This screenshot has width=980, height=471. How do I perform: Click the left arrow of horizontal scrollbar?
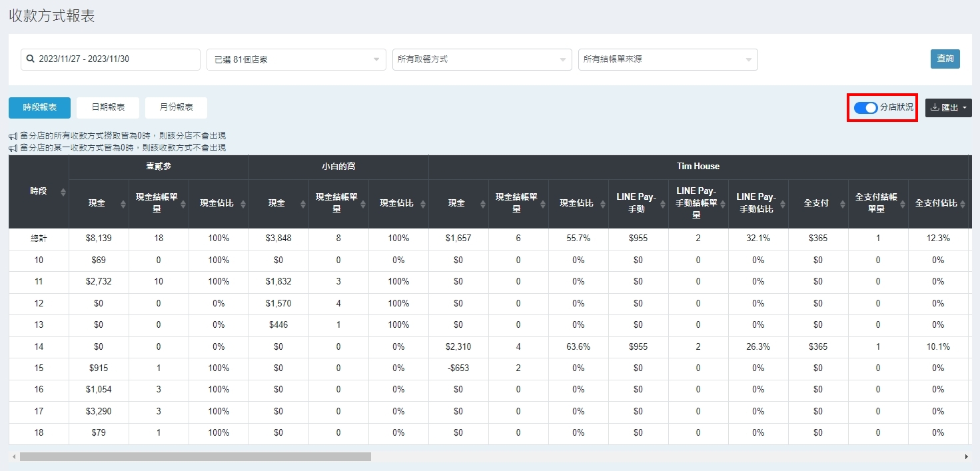(13, 457)
